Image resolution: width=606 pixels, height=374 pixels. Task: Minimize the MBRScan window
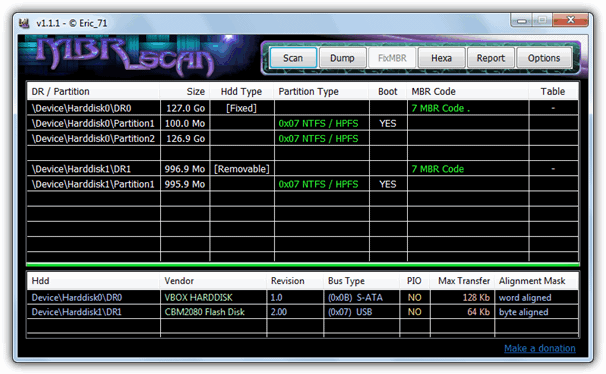pos(522,20)
